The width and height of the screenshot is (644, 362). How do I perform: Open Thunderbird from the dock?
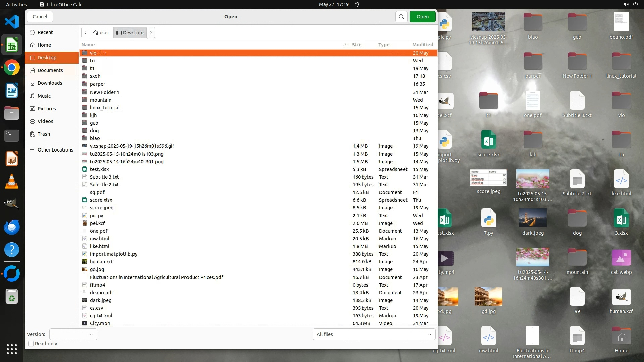[x=12, y=227]
